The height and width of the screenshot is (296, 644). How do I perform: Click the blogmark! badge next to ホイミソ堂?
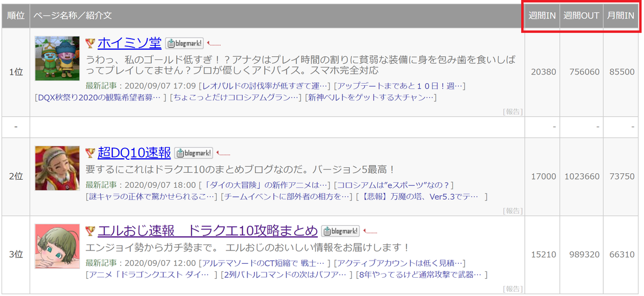[184, 43]
